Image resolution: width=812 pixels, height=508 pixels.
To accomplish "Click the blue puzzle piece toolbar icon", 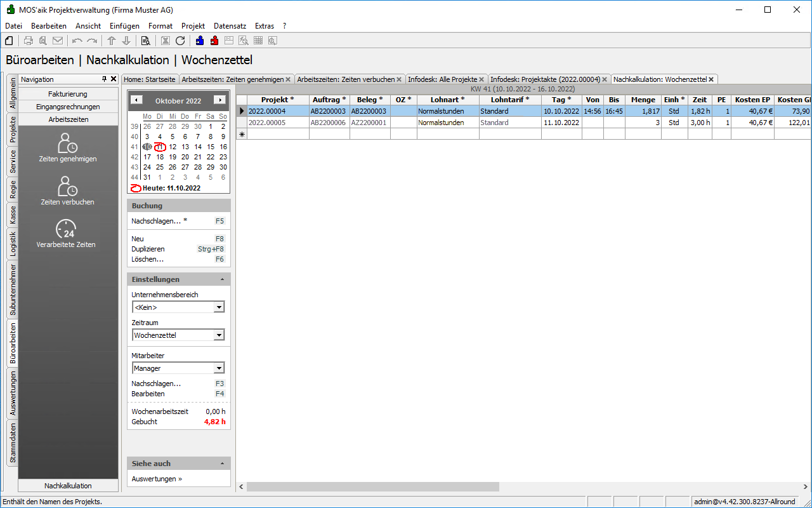I will (200, 41).
